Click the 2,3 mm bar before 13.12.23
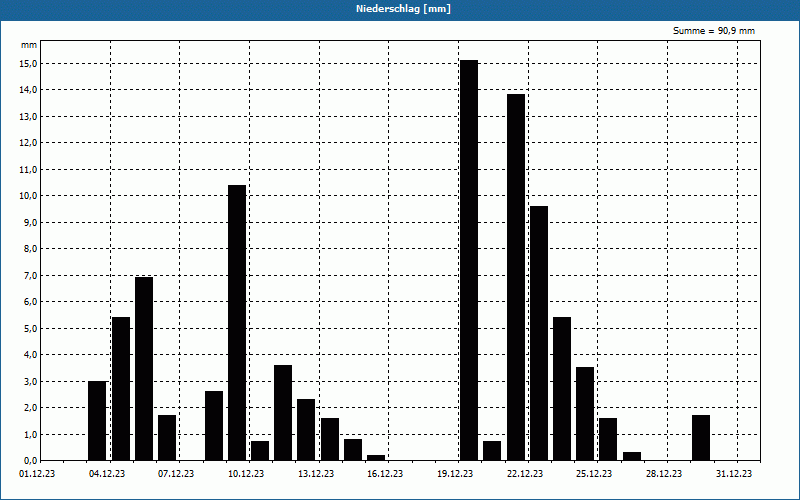The height and width of the screenshot is (500, 800). (306, 430)
